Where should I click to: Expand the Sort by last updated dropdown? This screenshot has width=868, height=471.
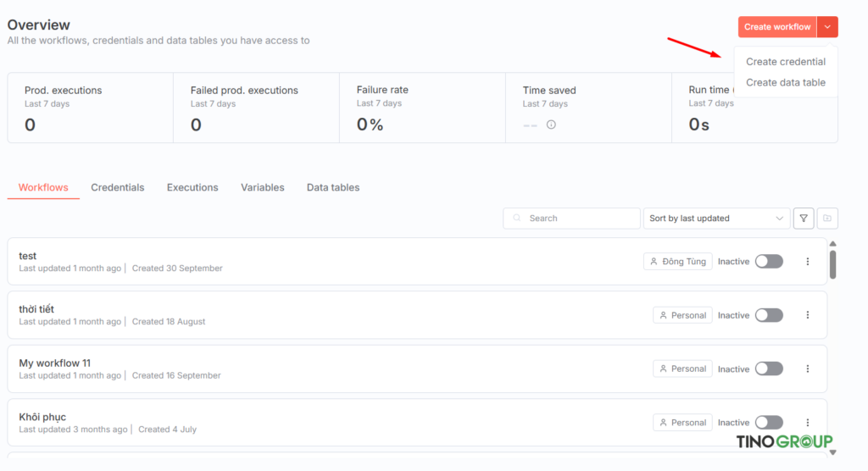[x=716, y=219]
